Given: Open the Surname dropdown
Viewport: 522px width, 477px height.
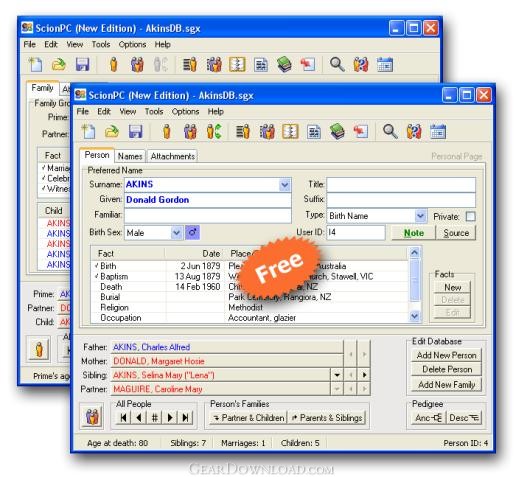Looking at the screenshot, I should (285, 185).
